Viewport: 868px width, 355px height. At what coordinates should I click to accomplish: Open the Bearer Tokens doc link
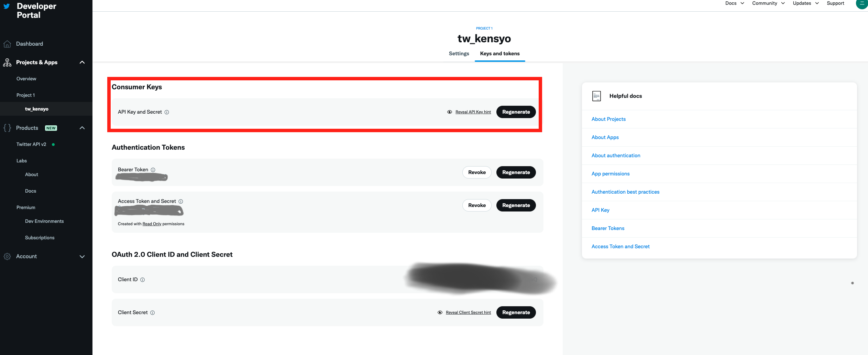[x=608, y=228]
